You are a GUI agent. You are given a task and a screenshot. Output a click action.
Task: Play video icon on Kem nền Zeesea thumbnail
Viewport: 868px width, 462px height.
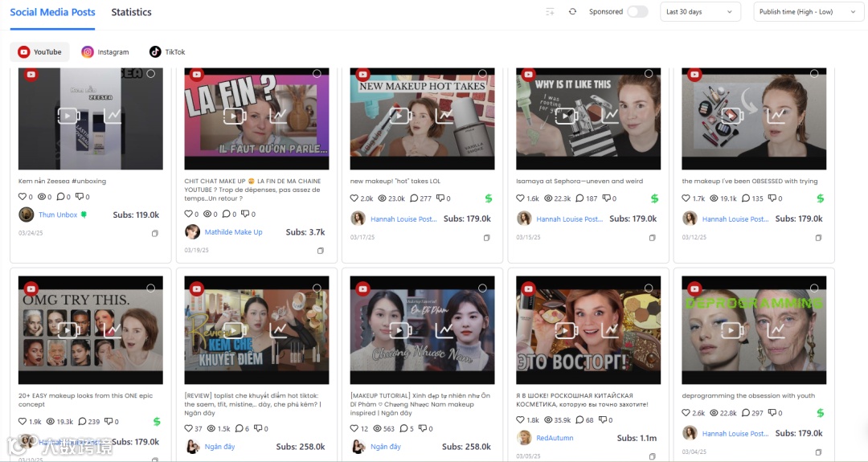pos(68,116)
